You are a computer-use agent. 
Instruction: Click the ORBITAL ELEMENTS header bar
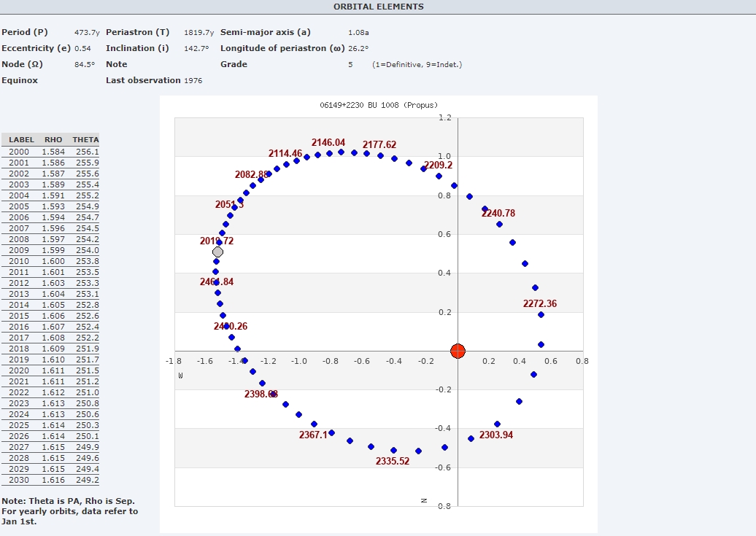click(378, 7)
